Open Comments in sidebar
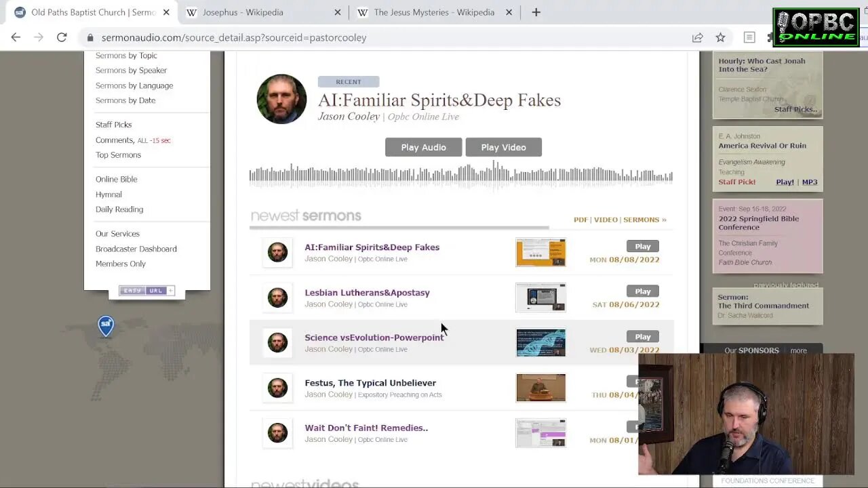 [x=115, y=140]
